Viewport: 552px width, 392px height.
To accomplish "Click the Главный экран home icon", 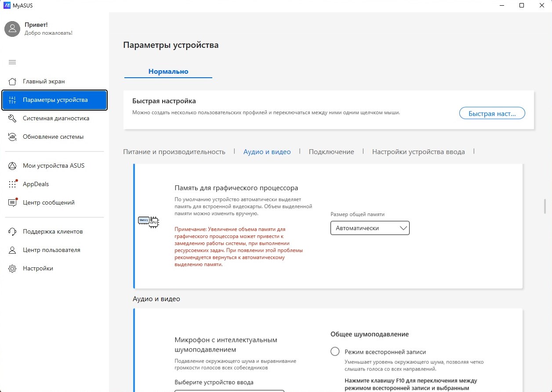I will coord(12,81).
